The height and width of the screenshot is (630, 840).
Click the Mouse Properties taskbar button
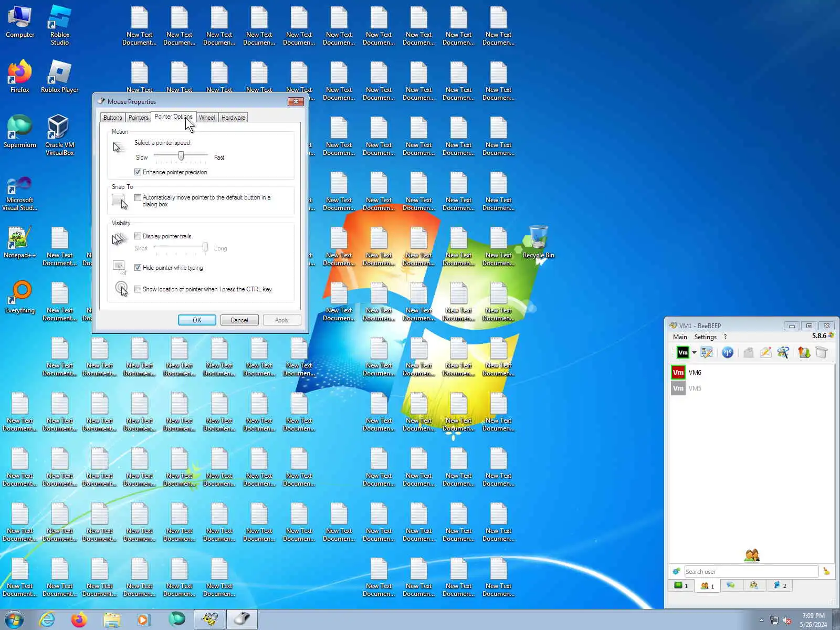[x=242, y=619]
